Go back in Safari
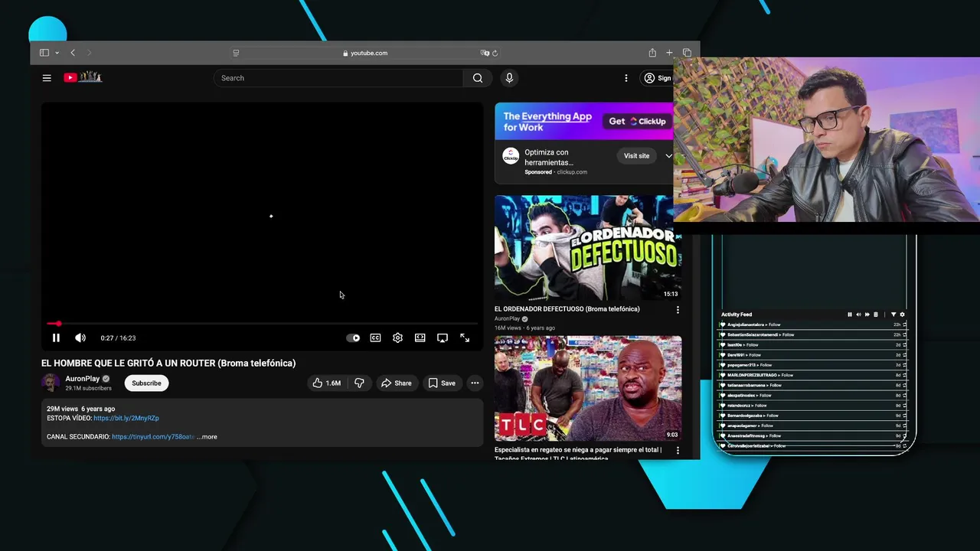 tap(73, 53)
